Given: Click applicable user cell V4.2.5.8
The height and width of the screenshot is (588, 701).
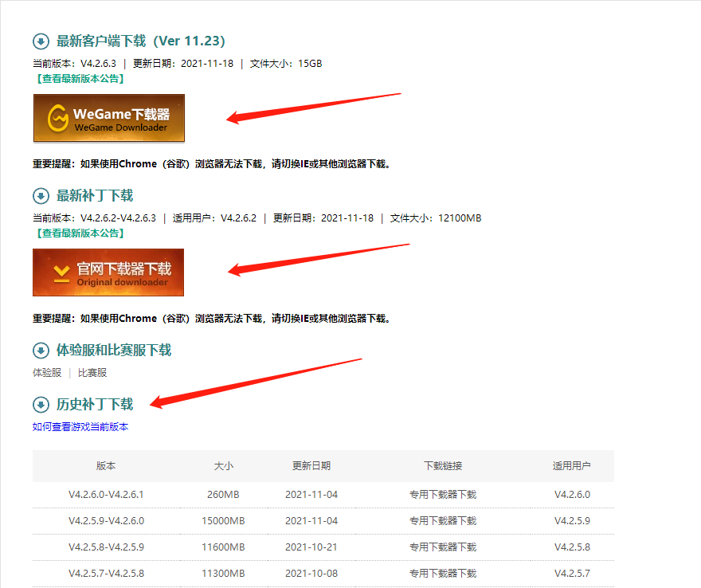Looking at the screenshot, I should pyautogui.click(x=572, y=547).
